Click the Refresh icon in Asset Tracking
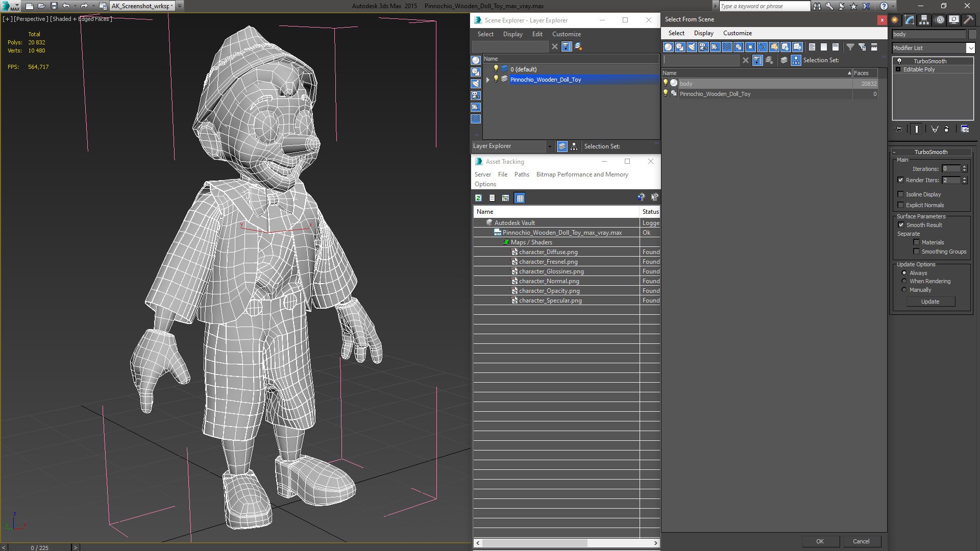Screen dimensions: 980x551 tap(478, 198)
